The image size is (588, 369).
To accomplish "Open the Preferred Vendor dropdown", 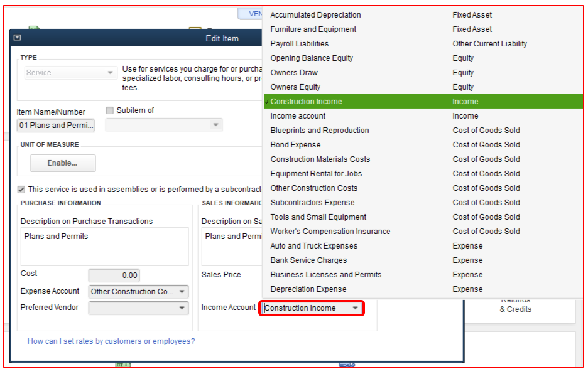I will (183, 308).
